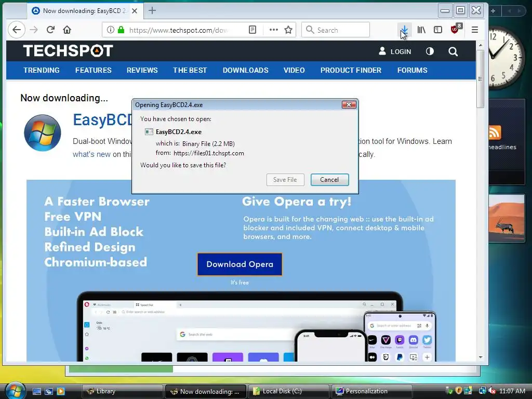Go back with the browser back arrow
Image resolution: width=532 pixels, height=399 pixels.
point(16,30)
